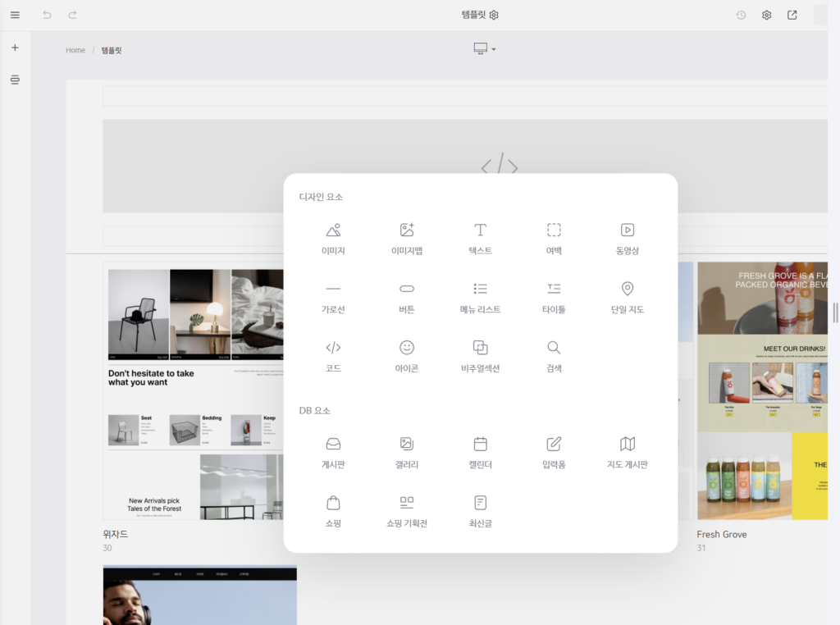Click the plus add icon in sidebar

(x=15, y=48)
